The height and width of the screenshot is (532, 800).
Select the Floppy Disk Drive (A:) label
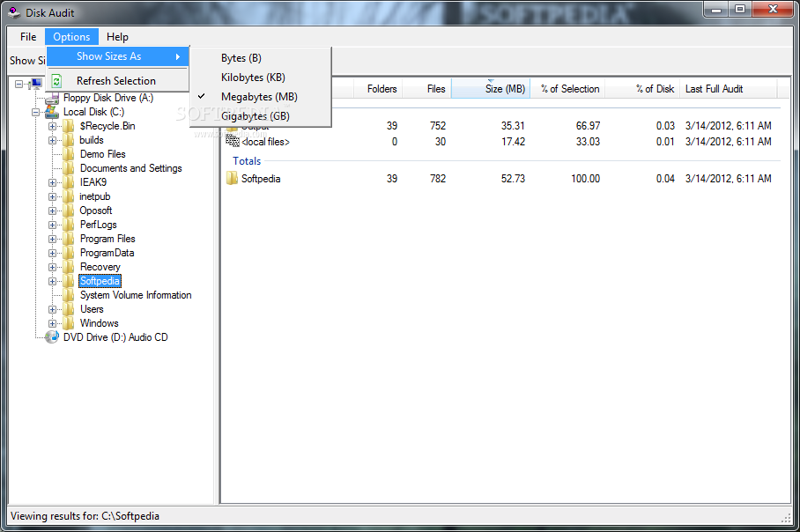point(108,98)
